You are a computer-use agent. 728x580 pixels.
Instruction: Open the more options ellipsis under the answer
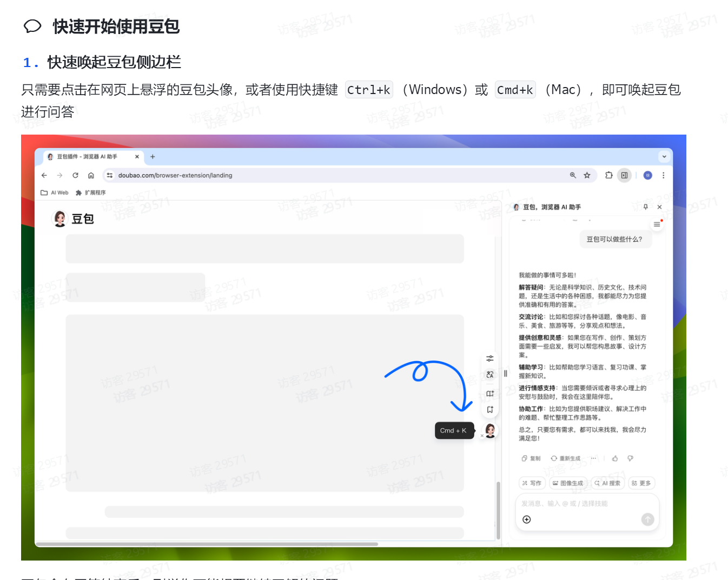click(x=593, y=458)
